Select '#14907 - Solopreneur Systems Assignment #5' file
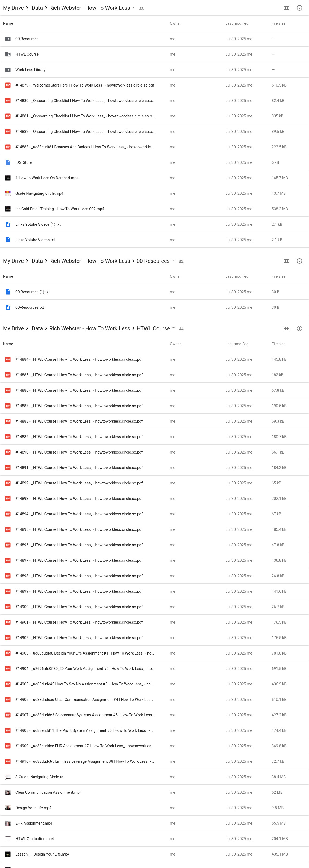The width and height of the screenshot is (309, 868). click(x=85, y=715)
